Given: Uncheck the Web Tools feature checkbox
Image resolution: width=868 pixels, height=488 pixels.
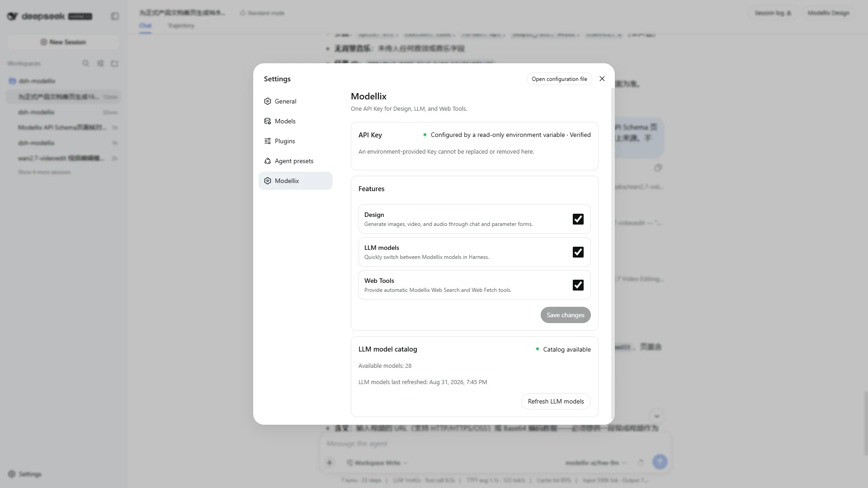Looking at the screenshot, I should [x=578, y=285].
